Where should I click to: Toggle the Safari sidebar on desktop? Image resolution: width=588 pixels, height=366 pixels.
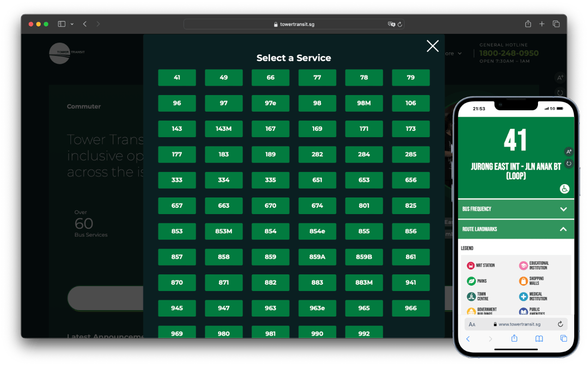[62, 24]
